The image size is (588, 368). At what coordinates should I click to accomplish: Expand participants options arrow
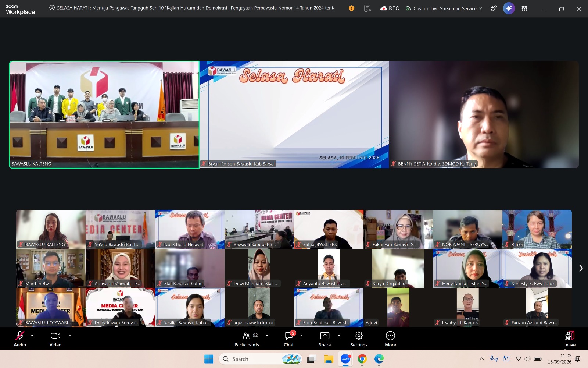pos(267,336)
